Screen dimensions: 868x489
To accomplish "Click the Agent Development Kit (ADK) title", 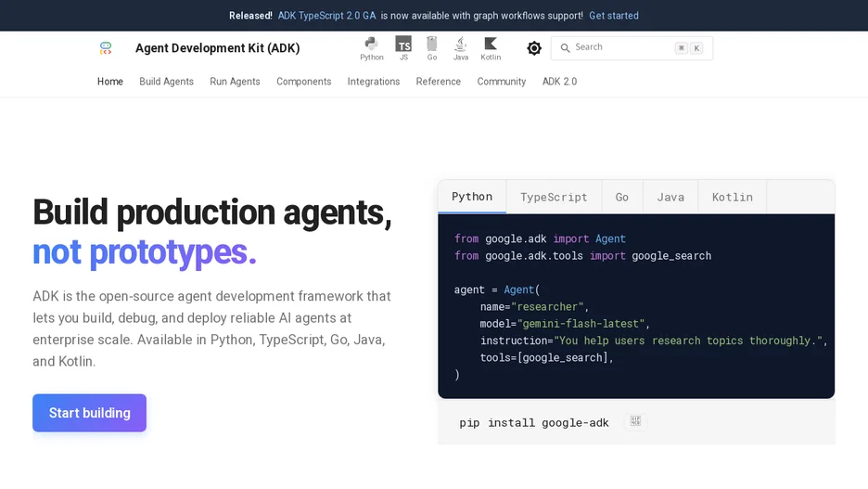I will pos(218,48).
